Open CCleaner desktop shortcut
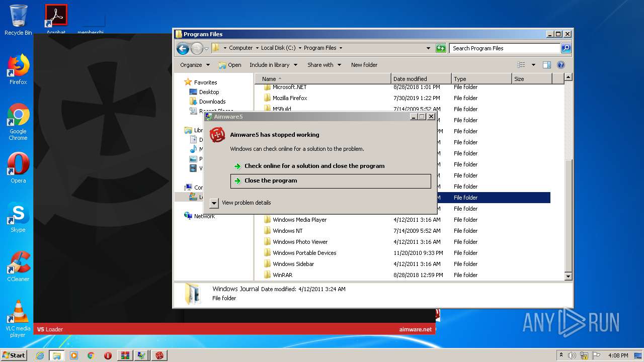 pos(18,266)
